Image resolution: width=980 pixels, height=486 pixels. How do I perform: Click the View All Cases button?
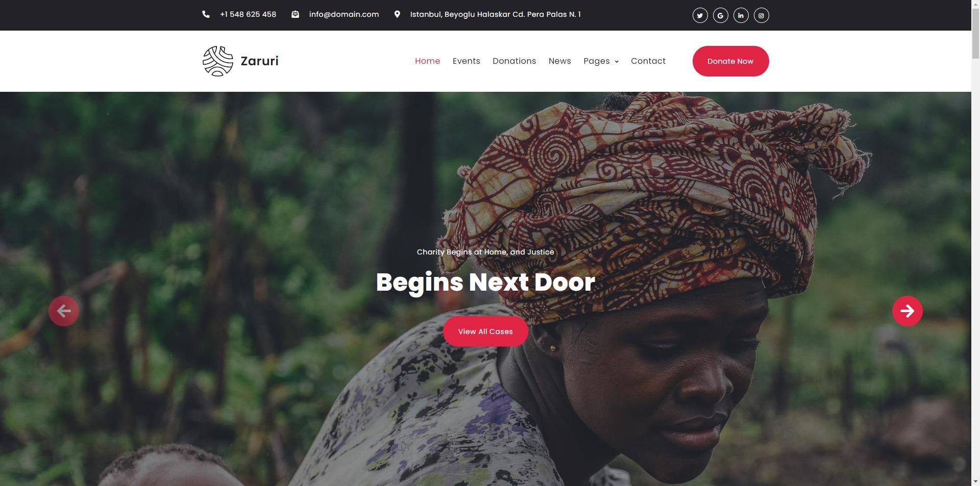coord(485,331)
